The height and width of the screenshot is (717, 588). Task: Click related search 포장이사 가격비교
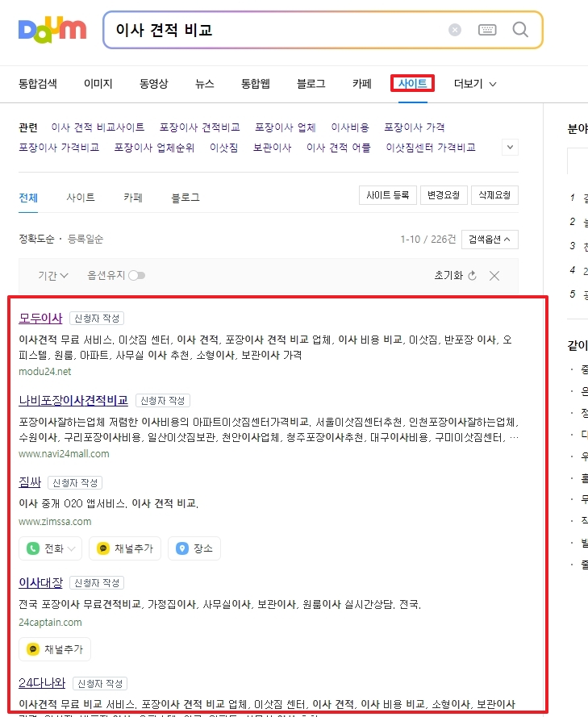coord(59,148)
